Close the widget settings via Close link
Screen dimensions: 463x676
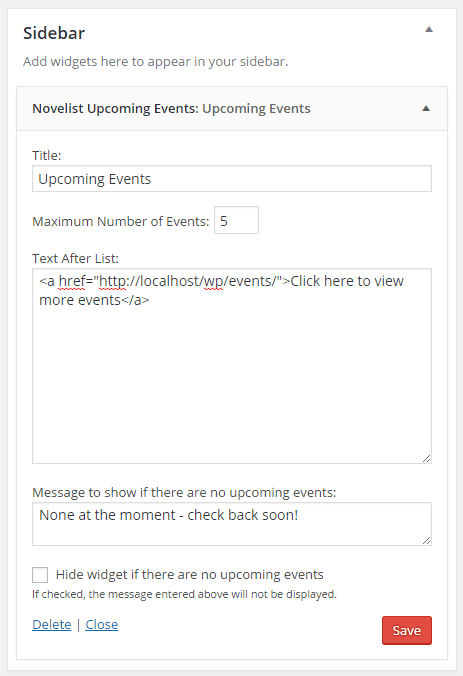[x=102, y=624]
